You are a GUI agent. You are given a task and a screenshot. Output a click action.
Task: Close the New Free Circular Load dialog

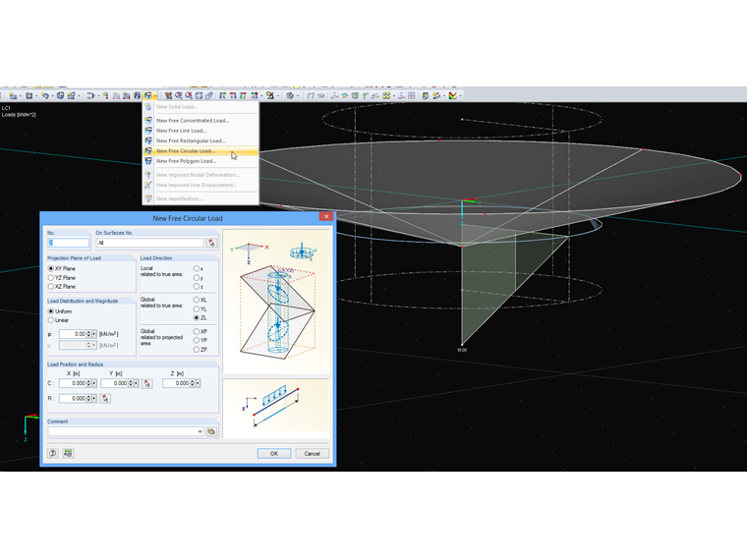click(326, 217)
